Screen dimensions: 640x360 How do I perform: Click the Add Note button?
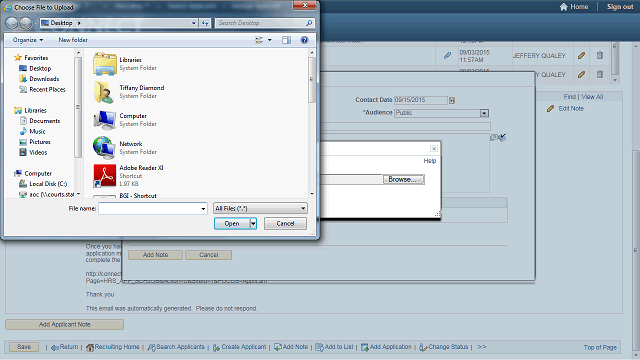(156, 255)
